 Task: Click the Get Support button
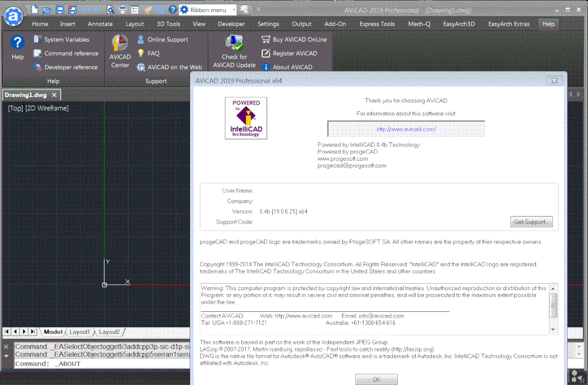pyautogui.click(x=531, y=222)
